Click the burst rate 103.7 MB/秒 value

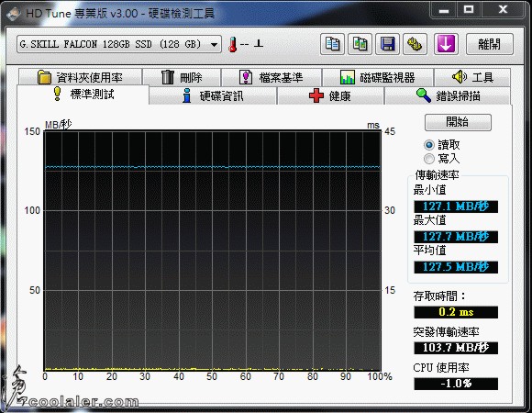tap(456, 348)
